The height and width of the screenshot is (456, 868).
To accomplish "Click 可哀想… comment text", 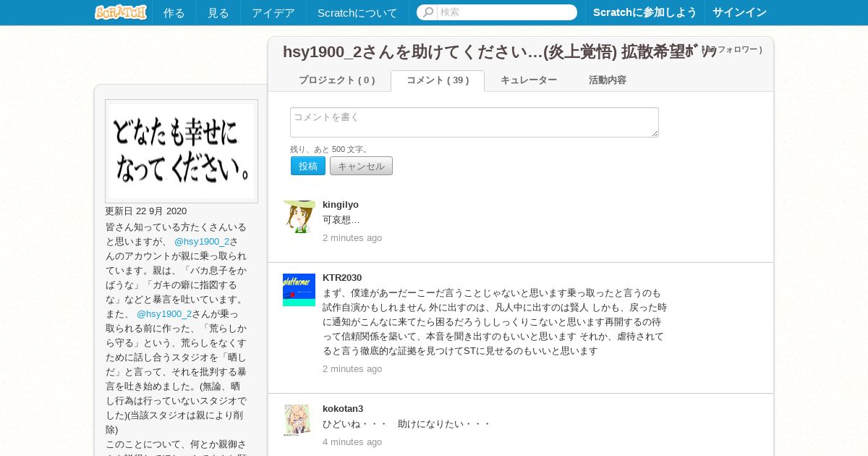I will (x=341, y=220).
